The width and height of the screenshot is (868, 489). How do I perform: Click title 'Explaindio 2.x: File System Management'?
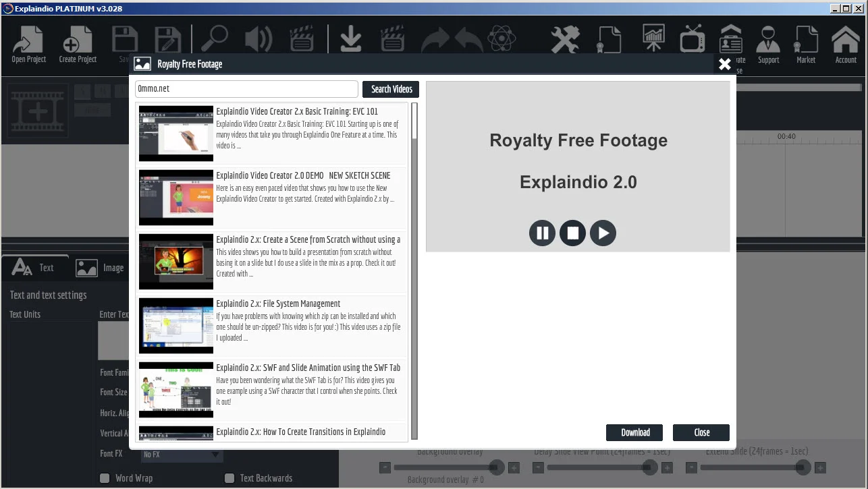point(278,304)
